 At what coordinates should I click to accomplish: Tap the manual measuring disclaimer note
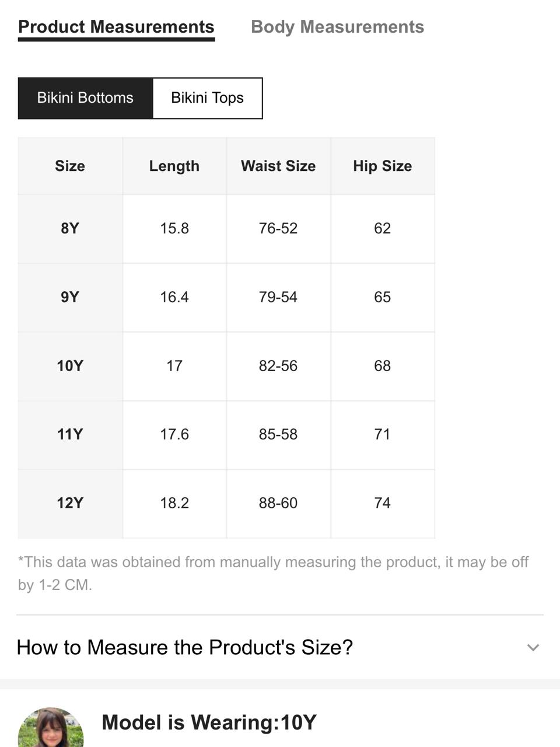[x=273, y=573]
